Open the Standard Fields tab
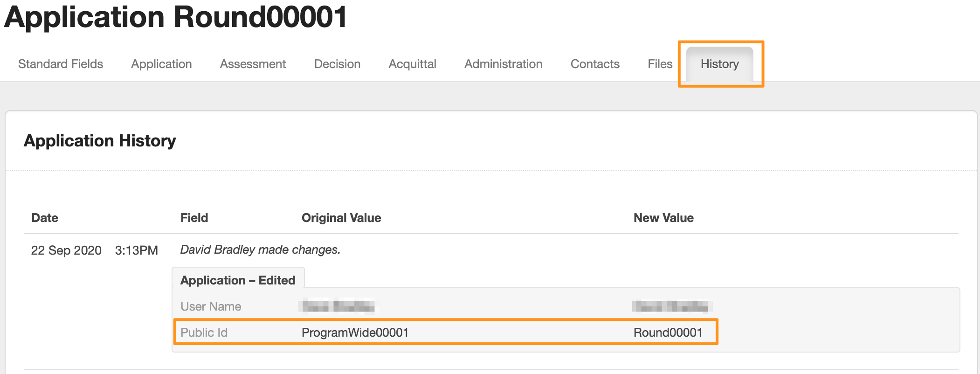This screenshot has width=980, height=374. coord(61,64)
